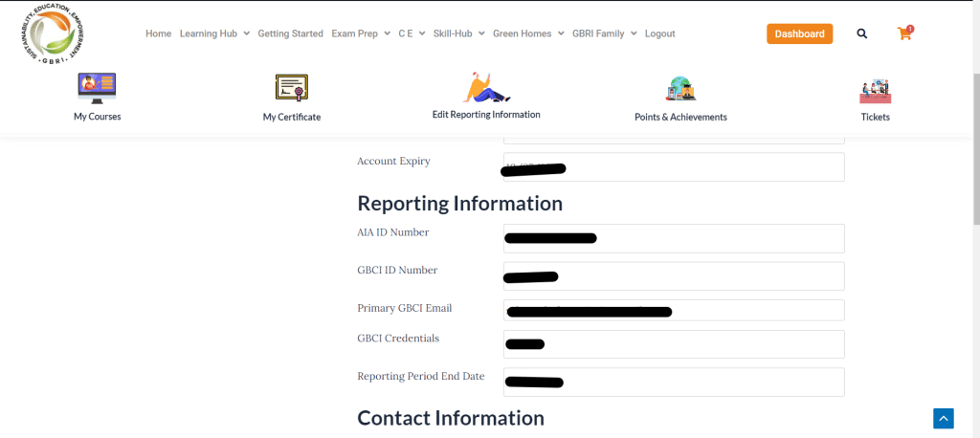Expand the Green Homes dropdown chevron
The height and width of the screenshot is (438, 980).
[561, 33]
